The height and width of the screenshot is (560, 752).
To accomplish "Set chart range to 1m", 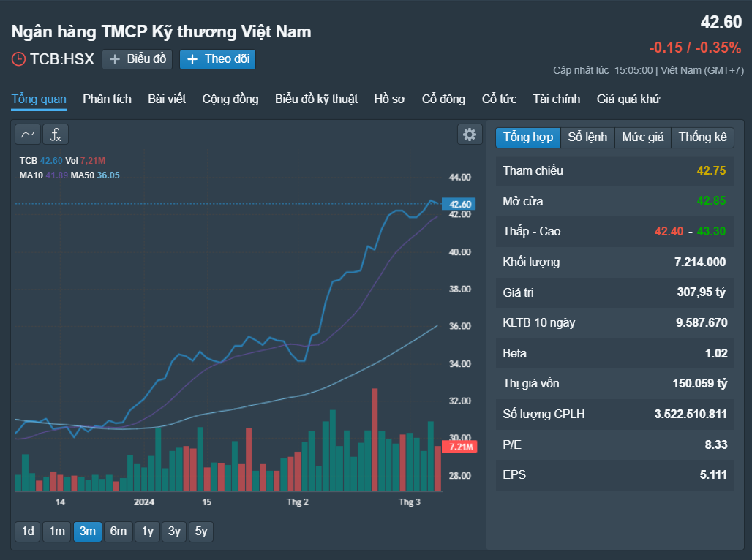I will pos(57,531).
